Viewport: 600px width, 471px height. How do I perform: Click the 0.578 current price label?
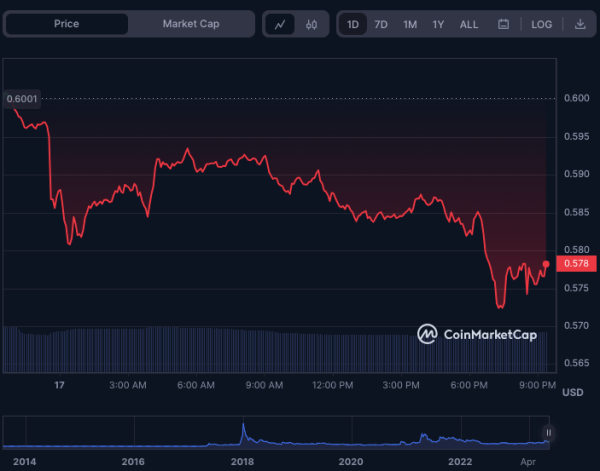point(577,263)
